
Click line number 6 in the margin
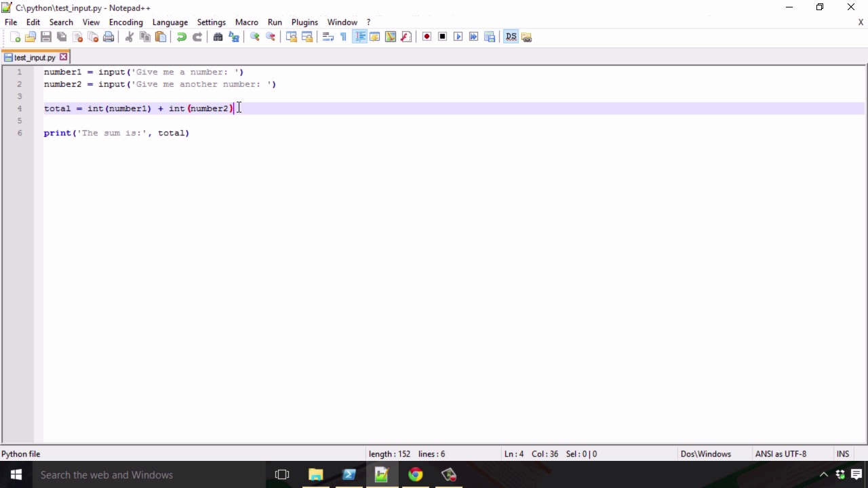click(20, 133)
